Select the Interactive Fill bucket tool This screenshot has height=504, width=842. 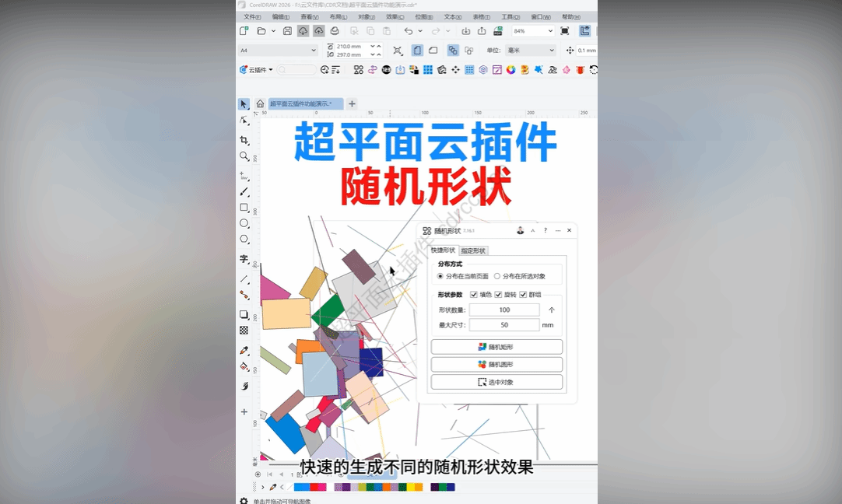click(244, 366)
